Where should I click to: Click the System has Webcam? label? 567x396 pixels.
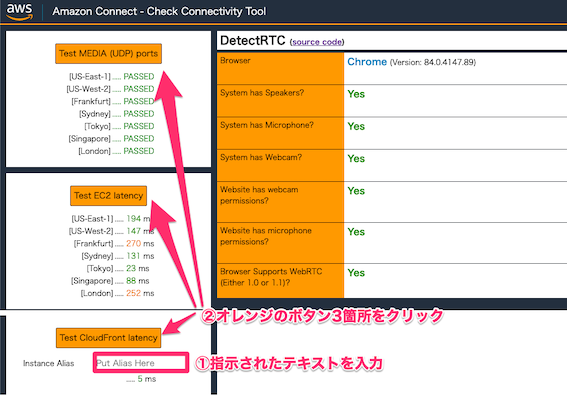(x=261, y=157)
